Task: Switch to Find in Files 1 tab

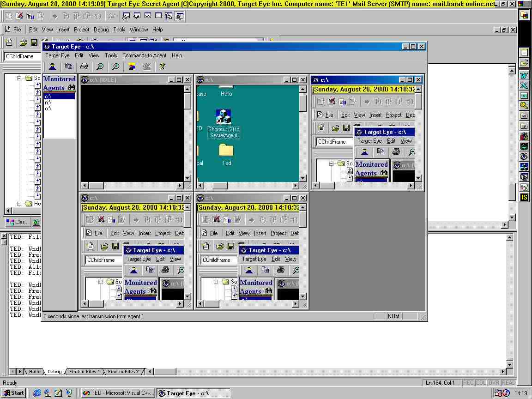Action: (85, 371)
